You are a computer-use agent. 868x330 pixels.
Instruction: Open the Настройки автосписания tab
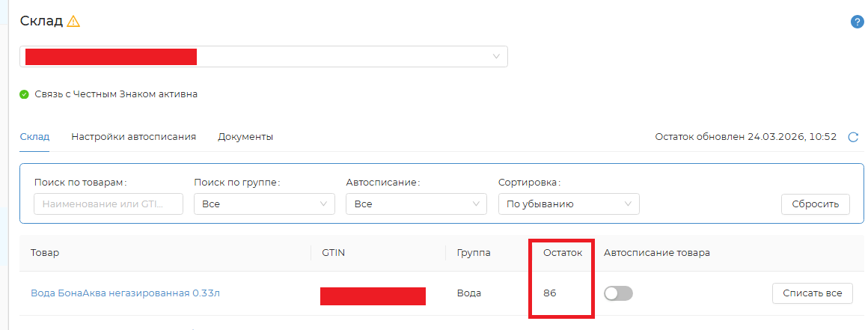coord(133,137)
